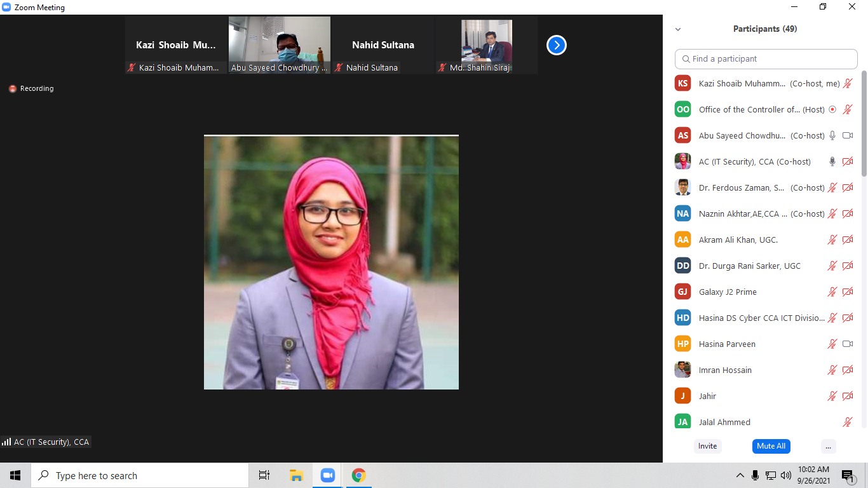Click Hasina Parveen's video camera icon

(x=847, y=344)
